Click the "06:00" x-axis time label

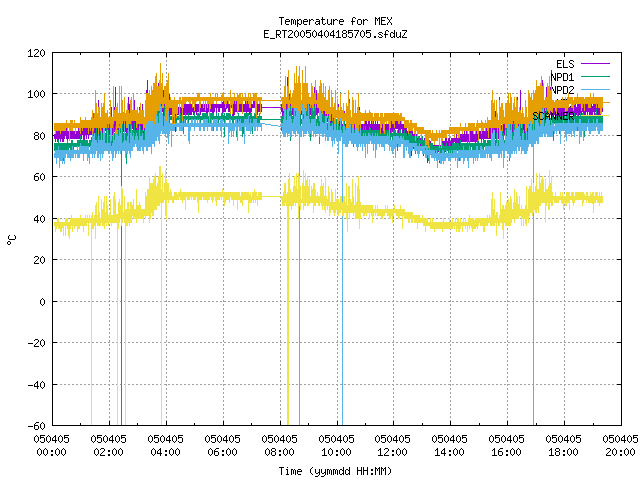pyautogui.click(x=222, y=452)
